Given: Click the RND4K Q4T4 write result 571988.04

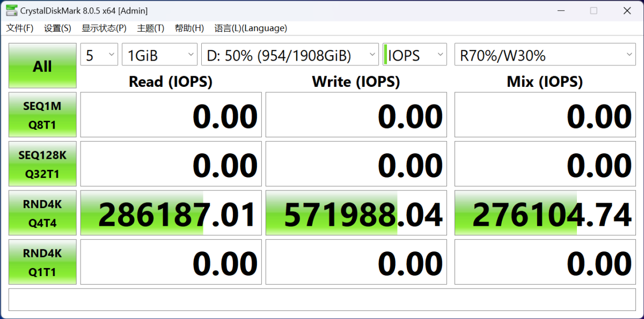Looking at the screenshot, I should pos(356,213).
